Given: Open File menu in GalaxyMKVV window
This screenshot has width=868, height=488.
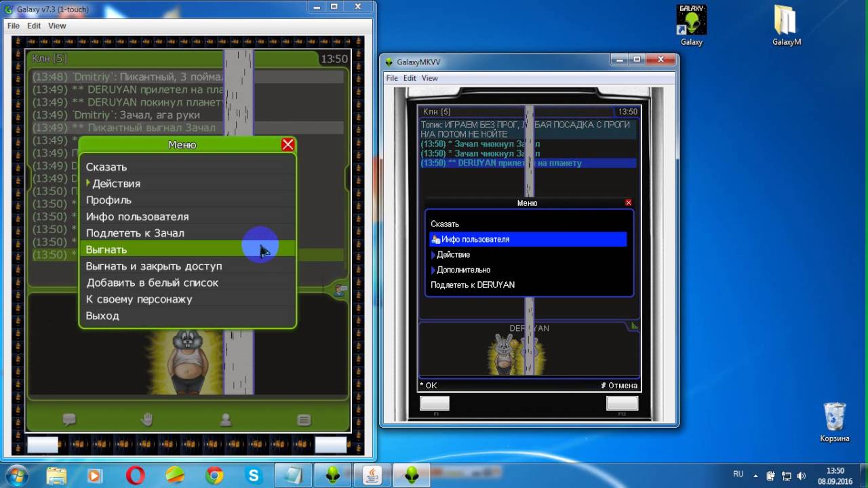Looking at the screenshot, I should click(392, 78).
